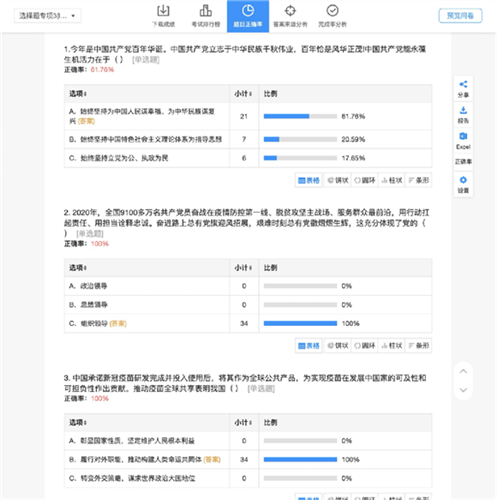This screenshot has width=497, height=500.
Task: Click the 100% bar for question 2 option C
Action: tap(300, 323)
